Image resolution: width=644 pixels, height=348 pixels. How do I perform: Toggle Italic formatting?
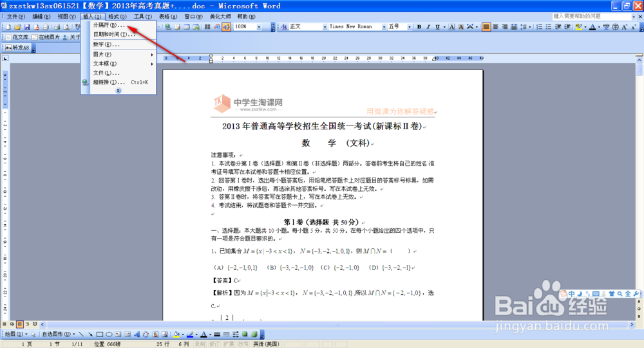(428, 26)
